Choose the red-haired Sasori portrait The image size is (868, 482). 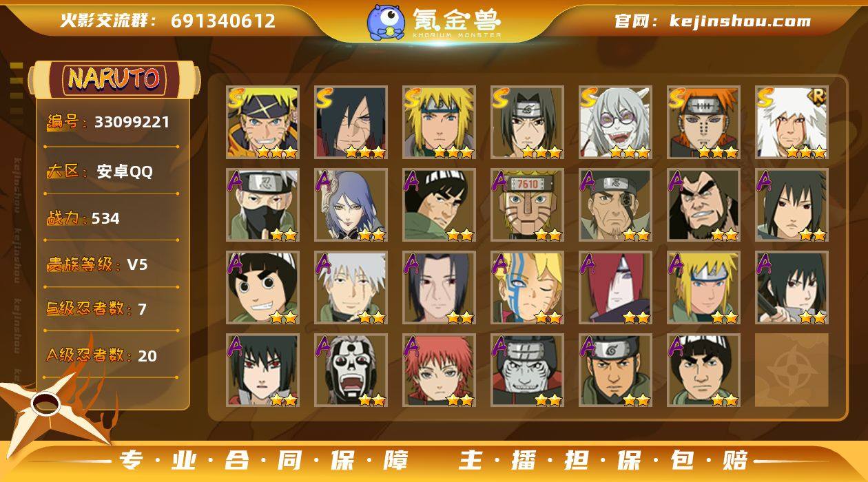pos(440,370)
